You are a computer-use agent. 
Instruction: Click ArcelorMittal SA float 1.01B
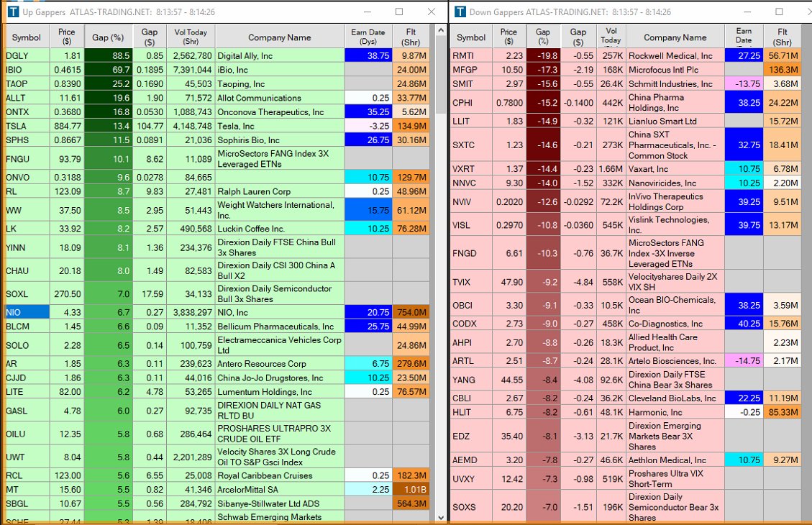click(x=411, y=489)
